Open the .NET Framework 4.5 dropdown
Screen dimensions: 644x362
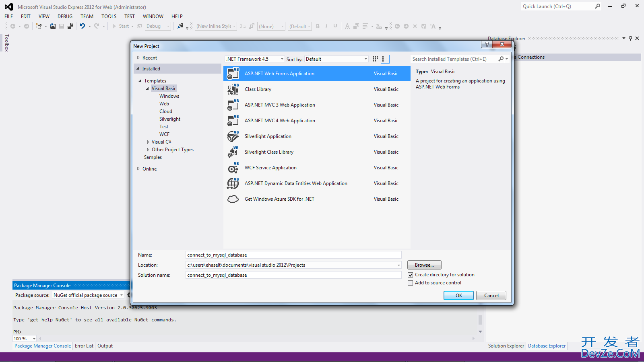(x=254, y=59)
